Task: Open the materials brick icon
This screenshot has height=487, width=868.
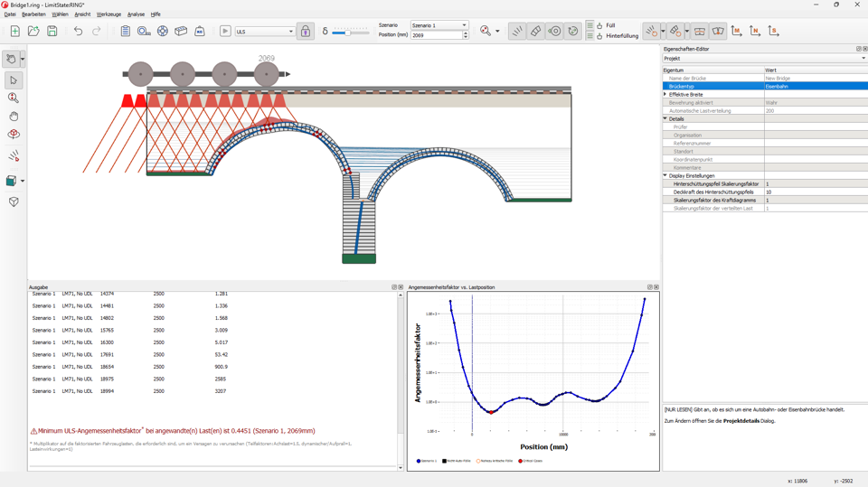Action: (181, 32)
